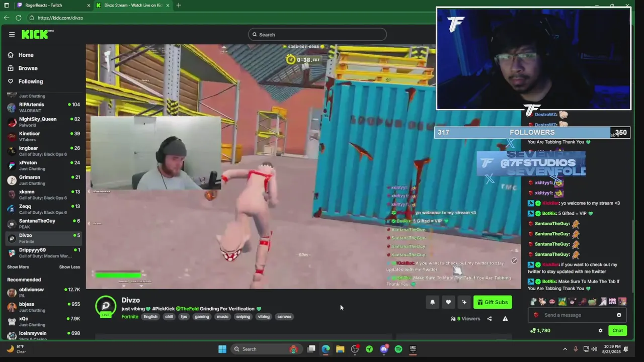Screen dimensions: 644x362
Task: Click the English tag
Action: tap(150, 317)
